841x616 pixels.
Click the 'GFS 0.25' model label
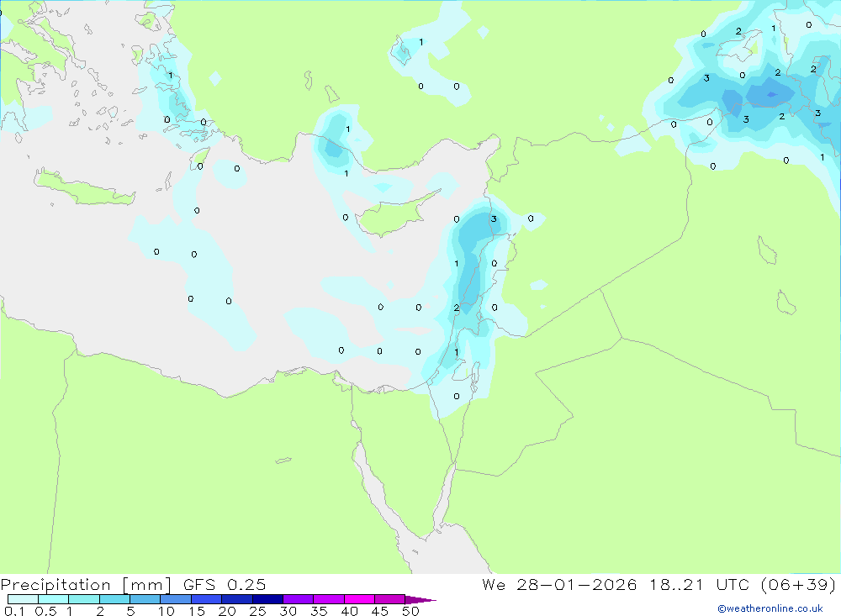pyautogui.click(x=225, y=585)
